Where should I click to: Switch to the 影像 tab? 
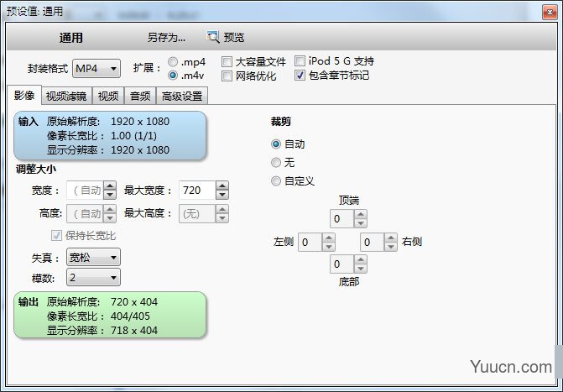[x=24, y=95]
